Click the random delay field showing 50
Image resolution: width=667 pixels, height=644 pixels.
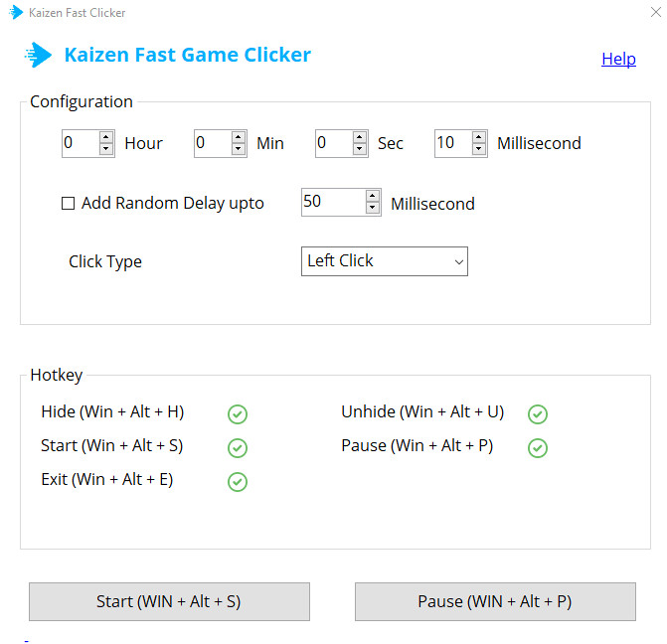(x=331, y=202)
